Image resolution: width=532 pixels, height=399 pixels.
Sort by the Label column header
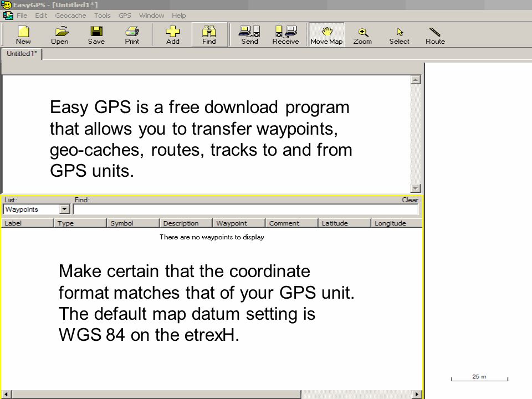coord(28,223)
